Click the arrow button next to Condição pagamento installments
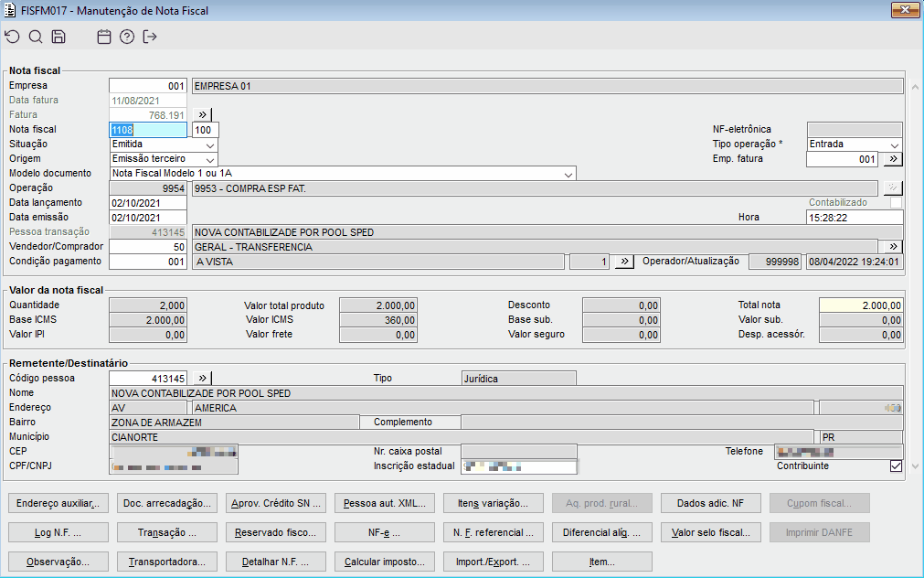924x578 pixels. click(x=624, y=262)
